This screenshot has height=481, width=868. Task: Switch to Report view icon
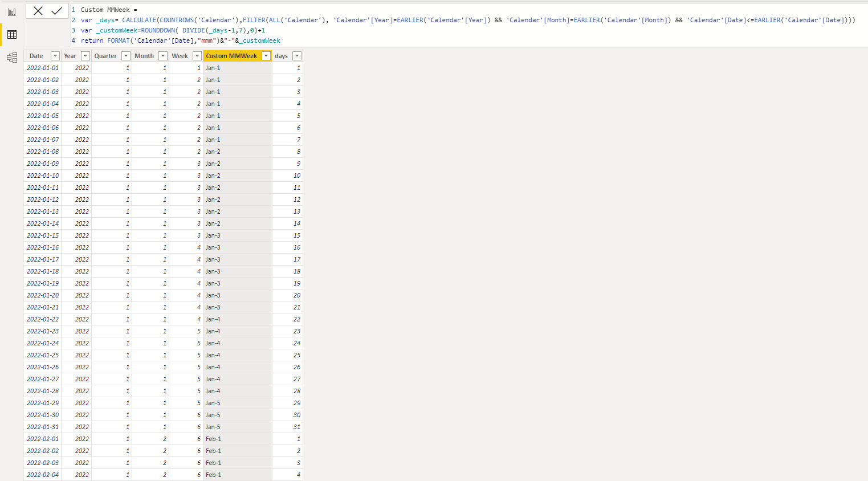pos(12,12)
